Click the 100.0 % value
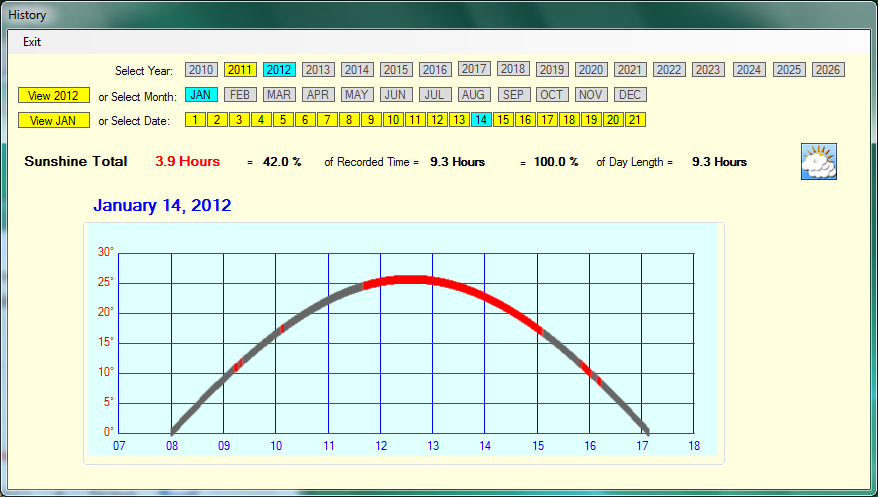Screen dimensions: 878x497 point(556,162)
